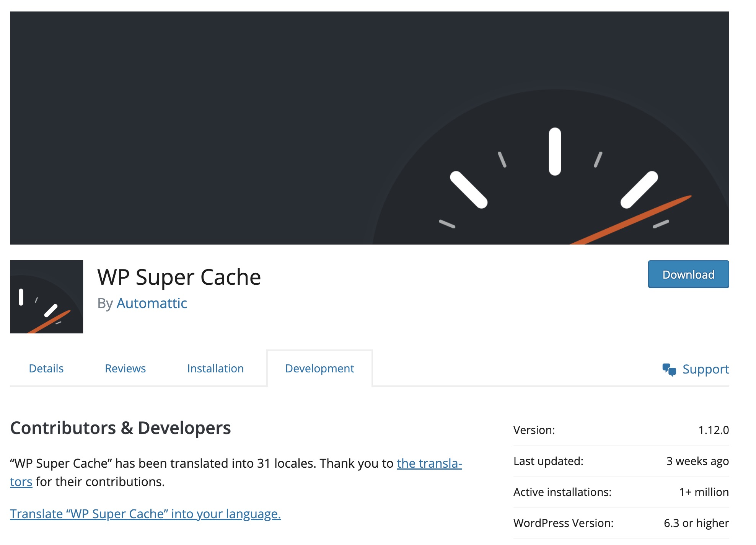Open the Reviews tab
This screenshot has height=545, width=756.
point(125,368)
